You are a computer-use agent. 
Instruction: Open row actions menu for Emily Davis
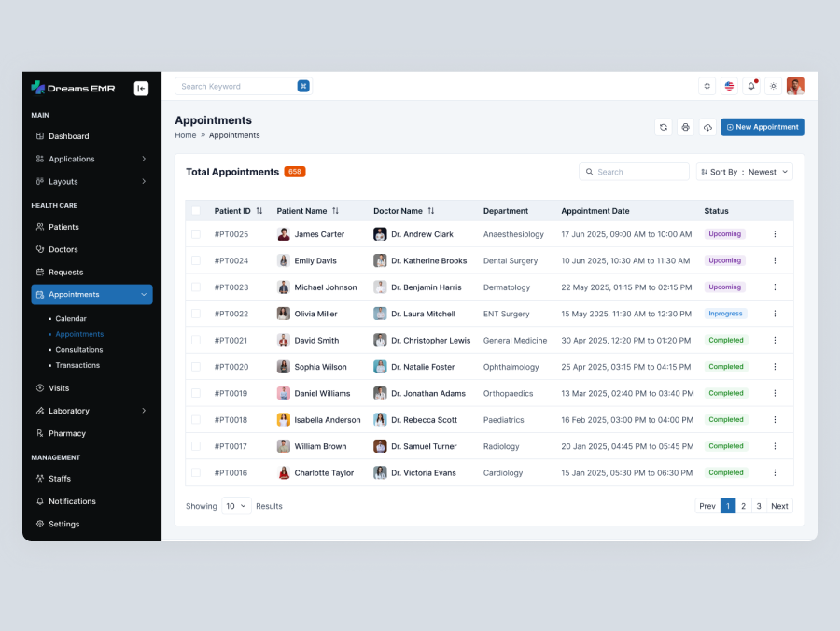775,260
